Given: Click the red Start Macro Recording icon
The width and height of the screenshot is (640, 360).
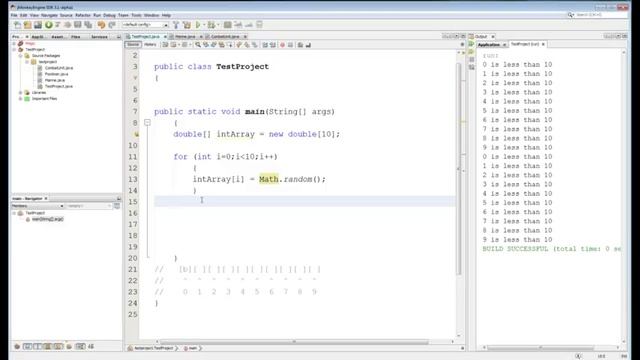Looking at the screenshot, I should point(282,44).
